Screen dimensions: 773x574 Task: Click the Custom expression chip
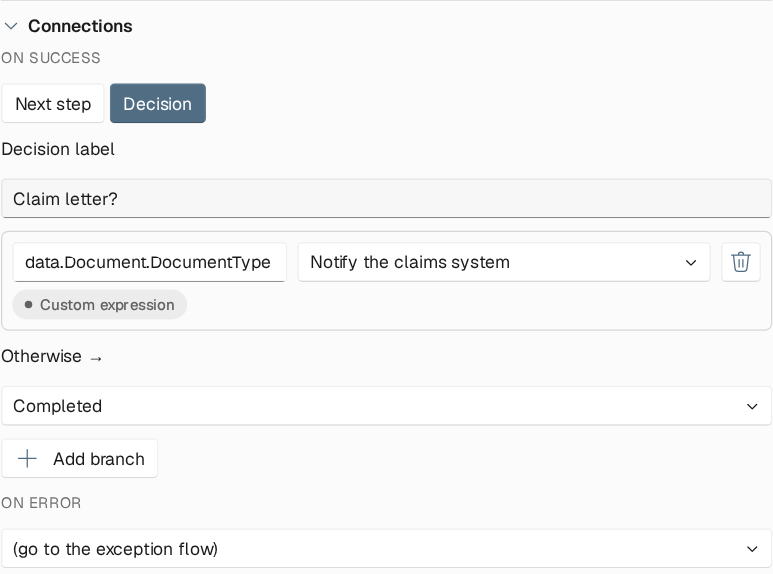tap(100, 305)
